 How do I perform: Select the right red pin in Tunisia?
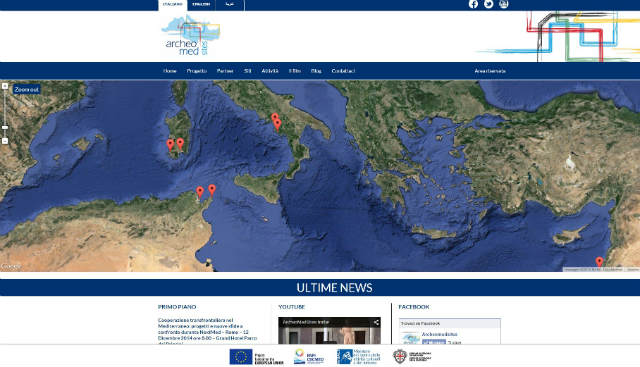tap(212, 189)
